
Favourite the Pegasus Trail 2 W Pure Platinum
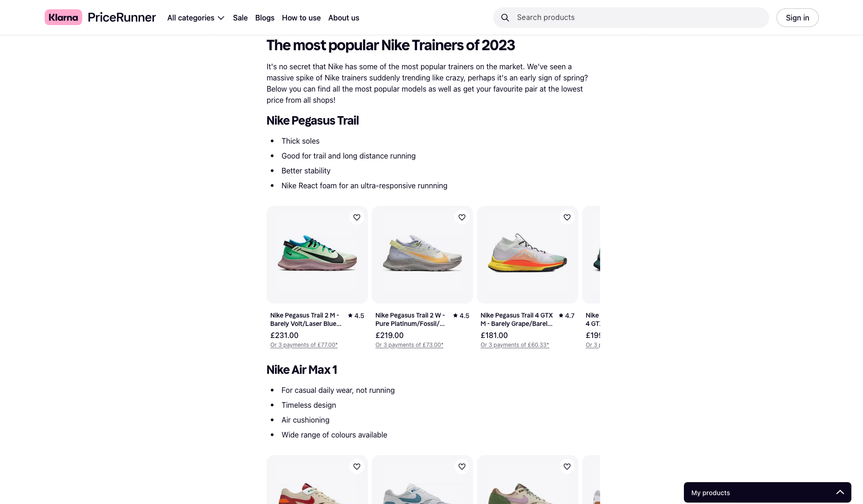[462, 218]
